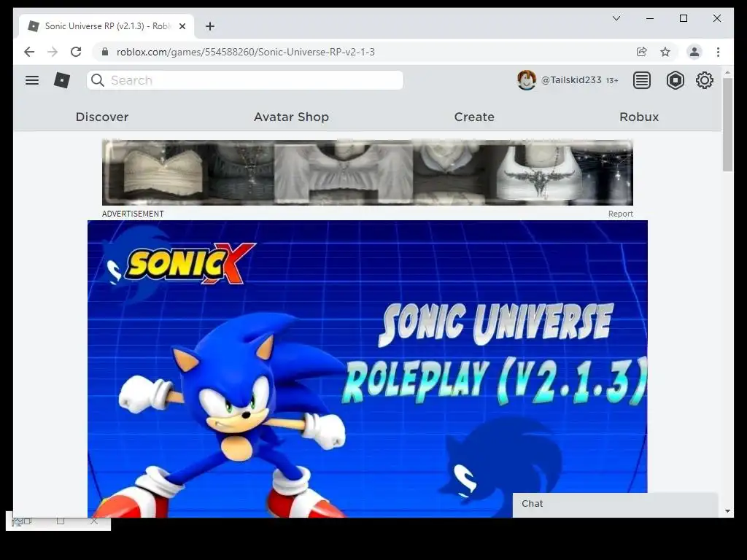This screenshot has height=560, width=747.
Task: Open a new tab with the plus button
Action: tap(210, 26)
